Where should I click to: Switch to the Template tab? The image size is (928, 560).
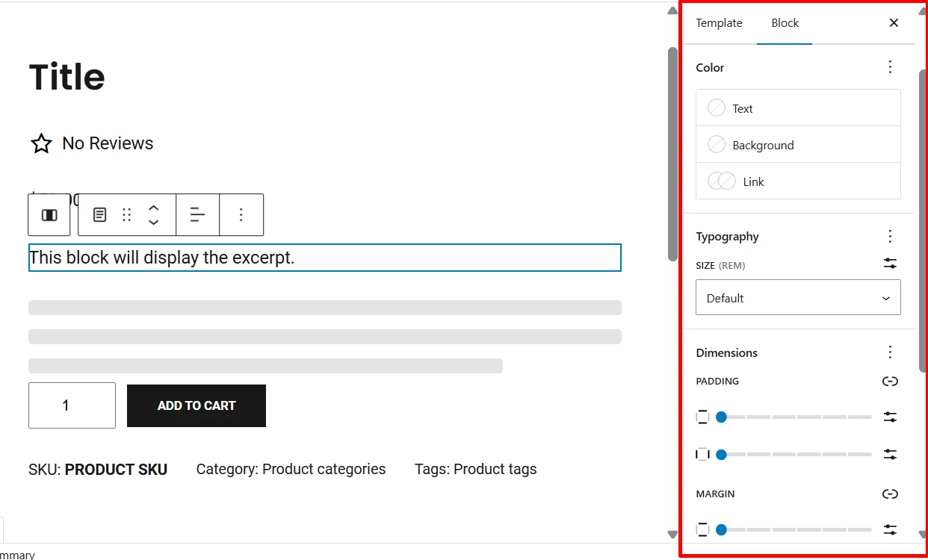[x=719, y=23]
